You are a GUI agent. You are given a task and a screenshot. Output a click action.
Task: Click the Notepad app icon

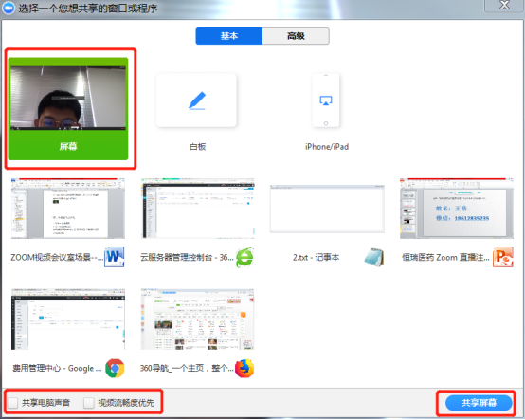click(373, 258)
